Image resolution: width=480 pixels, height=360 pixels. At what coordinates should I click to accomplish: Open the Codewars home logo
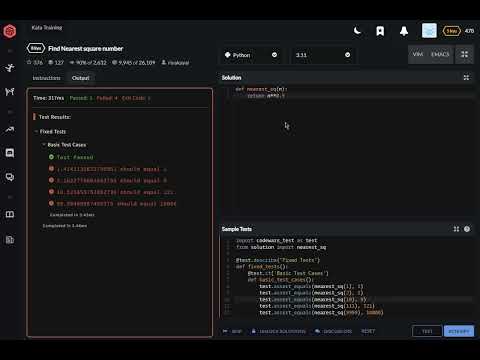[x=10, y=31]
